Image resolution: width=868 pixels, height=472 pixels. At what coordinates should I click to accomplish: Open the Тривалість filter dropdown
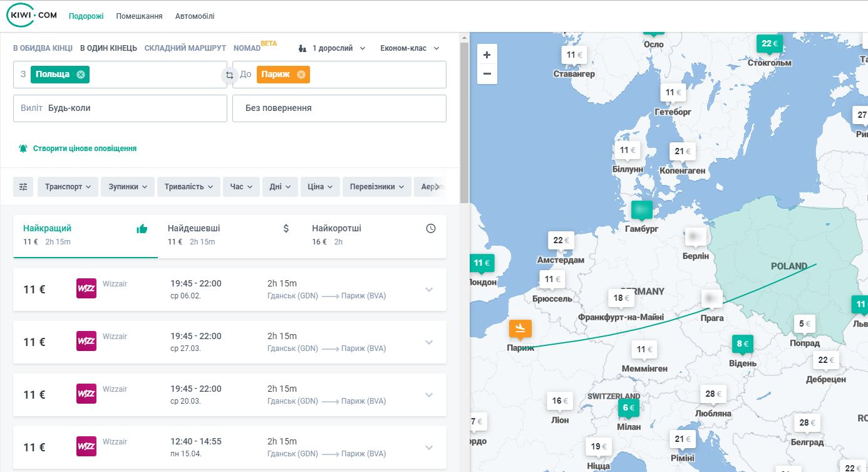pos(189,186)
